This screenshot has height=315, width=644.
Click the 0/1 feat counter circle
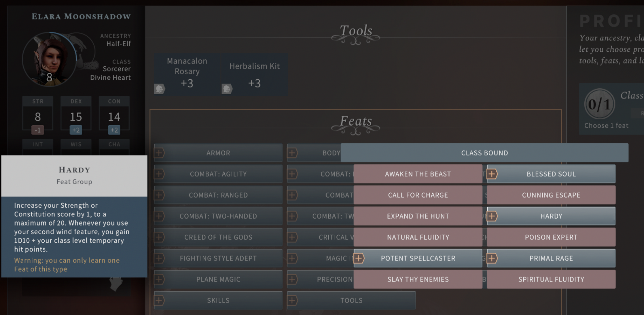coord(599,104)
